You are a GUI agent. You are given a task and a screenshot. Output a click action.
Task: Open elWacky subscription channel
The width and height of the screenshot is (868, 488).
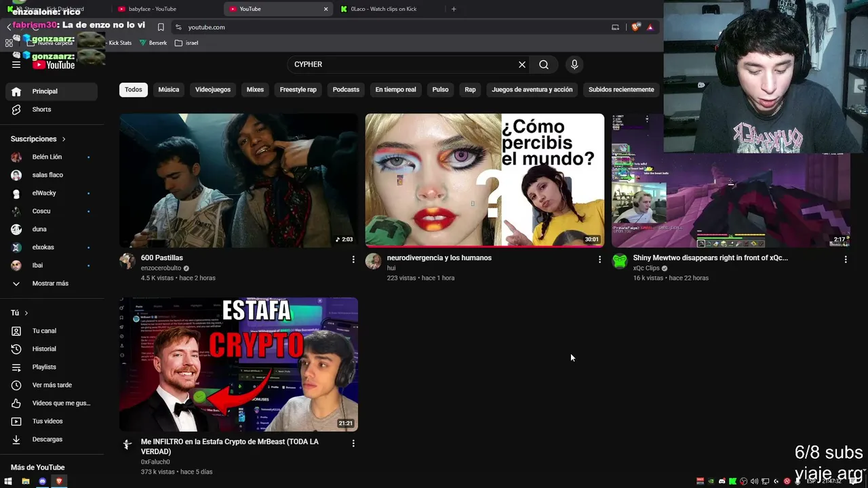[x=52, y=193]
